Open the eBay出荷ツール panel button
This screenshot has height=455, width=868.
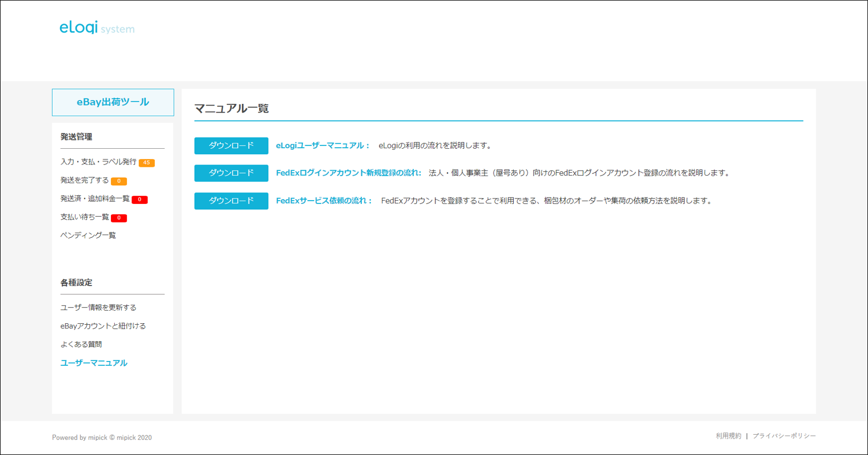click(113, 102)
